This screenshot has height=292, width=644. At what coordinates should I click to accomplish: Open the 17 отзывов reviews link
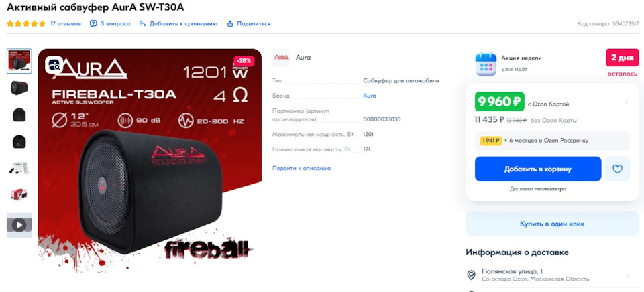66,24
